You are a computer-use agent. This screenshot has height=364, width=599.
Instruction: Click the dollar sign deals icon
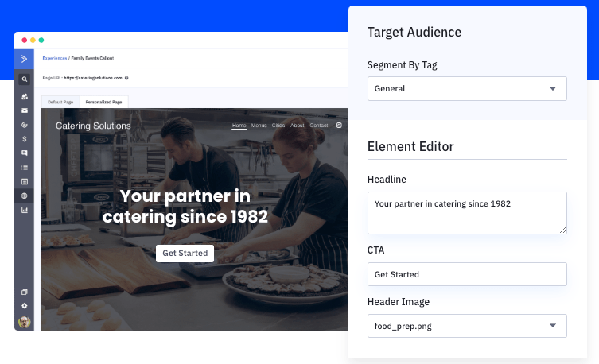25,138
